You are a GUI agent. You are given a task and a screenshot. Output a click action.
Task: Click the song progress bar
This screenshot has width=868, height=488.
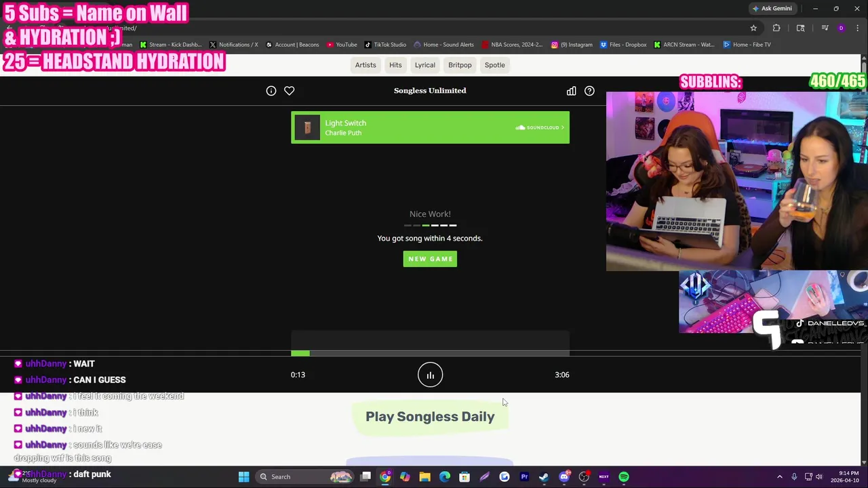tap(430, 353)
